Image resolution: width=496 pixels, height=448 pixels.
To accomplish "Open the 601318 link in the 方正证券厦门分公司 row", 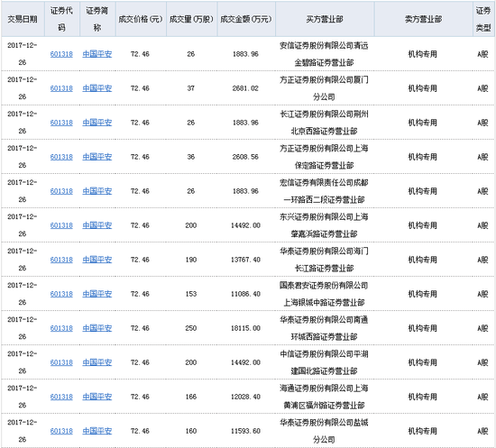I will coord(61,88).
